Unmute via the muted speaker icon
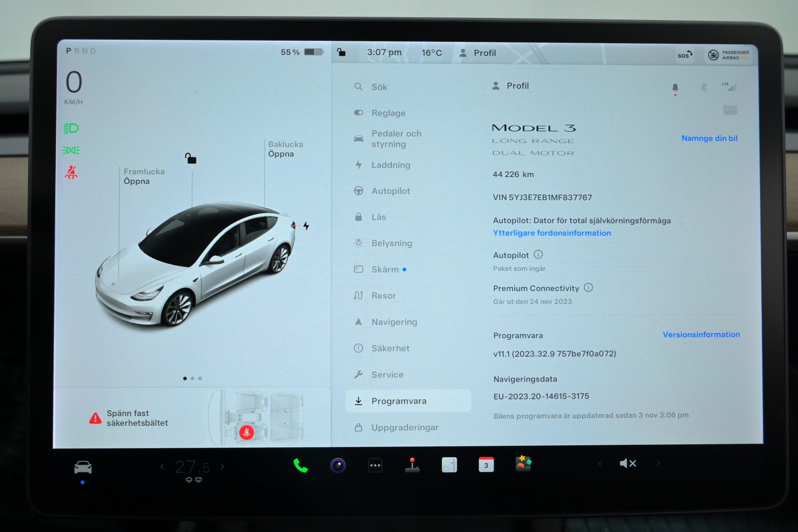This screenshot has width=798, height=532. pos(628,463)
